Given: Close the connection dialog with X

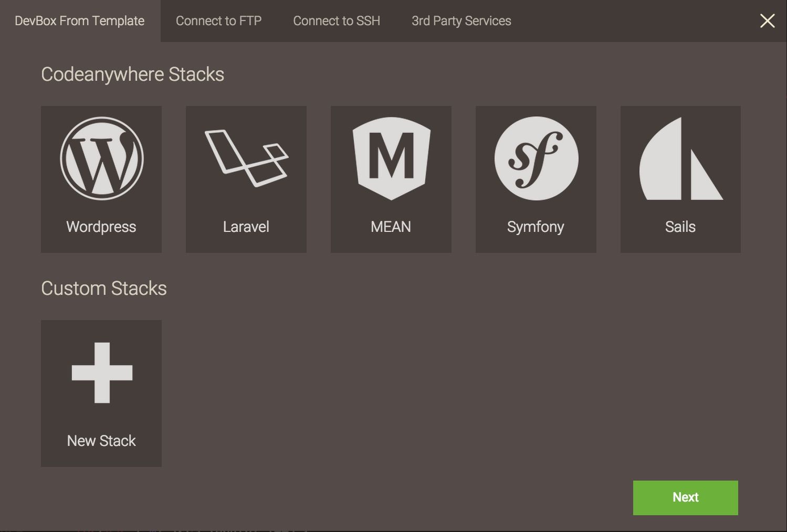Looking at the screenshot, I should coord(767,21).
